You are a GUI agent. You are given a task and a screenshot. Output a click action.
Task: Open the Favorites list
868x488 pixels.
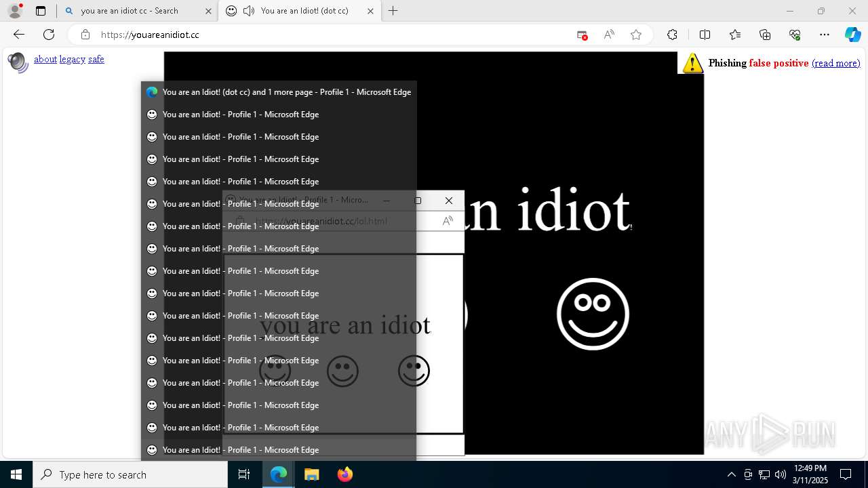coord(735,35)
